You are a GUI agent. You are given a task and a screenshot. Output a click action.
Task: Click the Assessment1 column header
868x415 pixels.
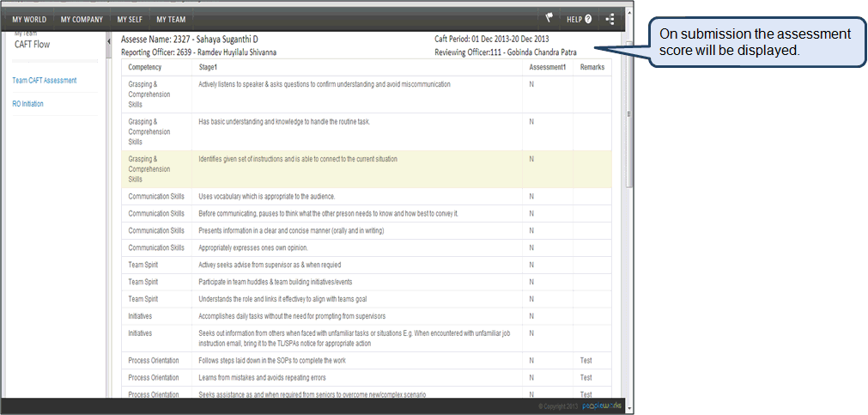coord(548,67)
